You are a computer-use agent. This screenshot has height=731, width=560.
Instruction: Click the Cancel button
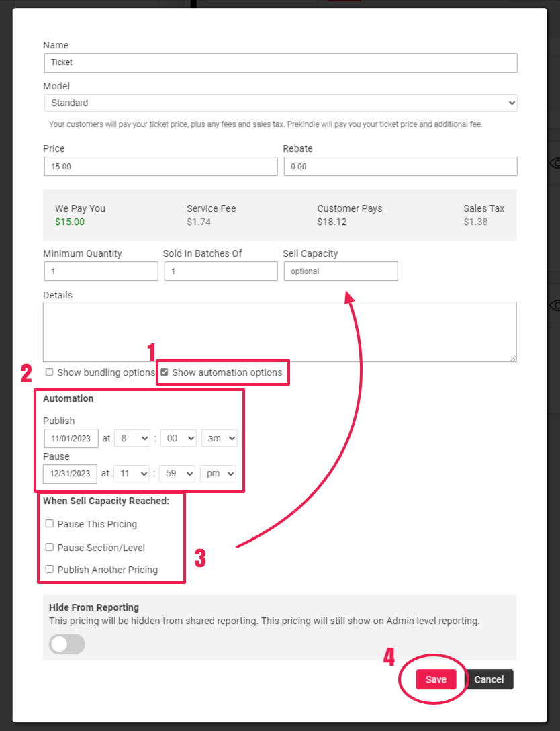(489, 679)
